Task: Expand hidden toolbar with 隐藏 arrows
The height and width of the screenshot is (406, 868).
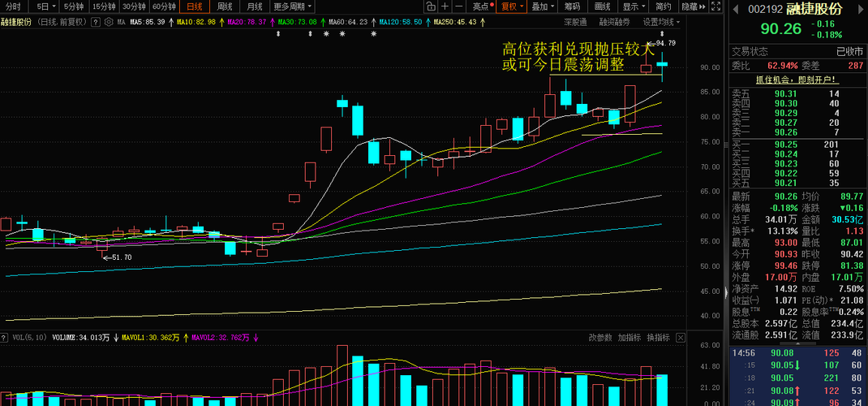Action: [694, 6]
